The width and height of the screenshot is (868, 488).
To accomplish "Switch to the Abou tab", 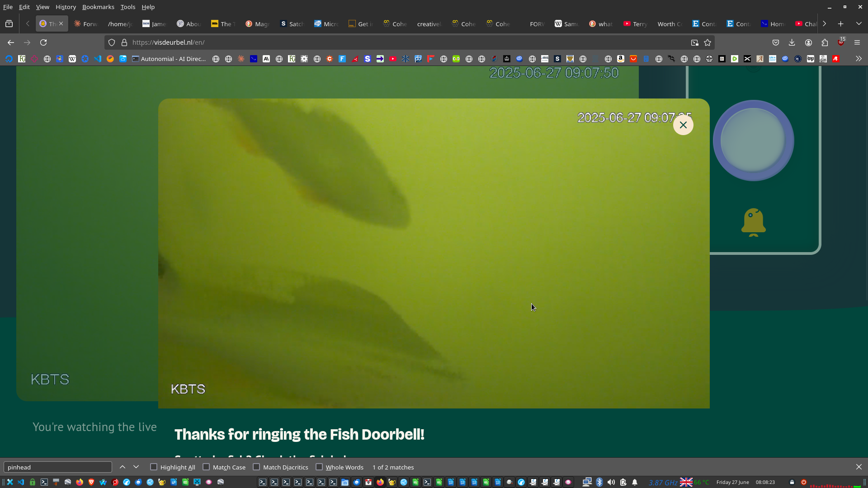I will point(189,24).
